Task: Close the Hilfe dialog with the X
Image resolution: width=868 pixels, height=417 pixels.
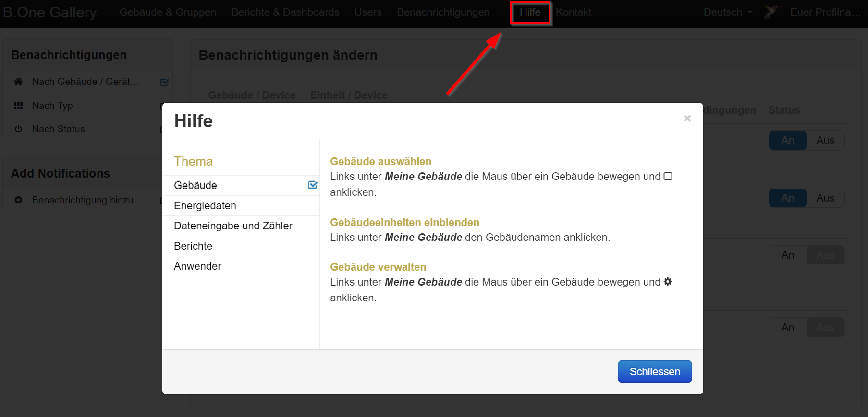Action: pos(687,118)
